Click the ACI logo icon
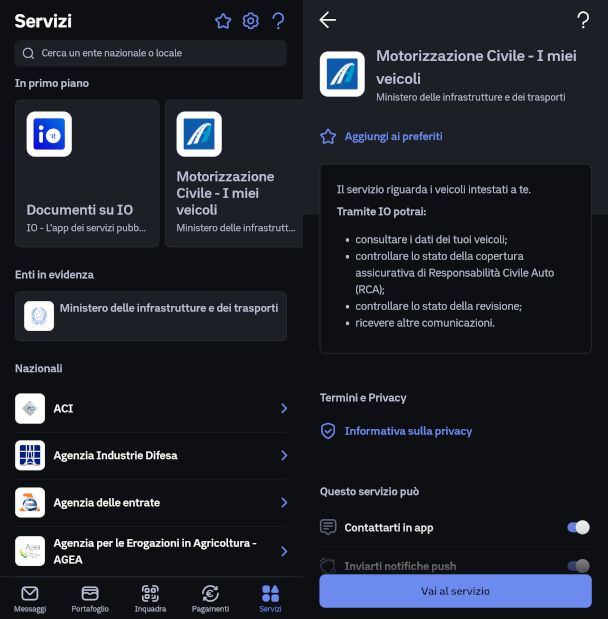 [x=30, y=408]
